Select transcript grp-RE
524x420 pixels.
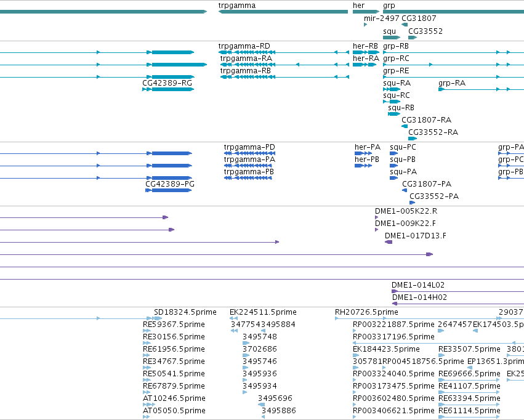pos(396,71)
